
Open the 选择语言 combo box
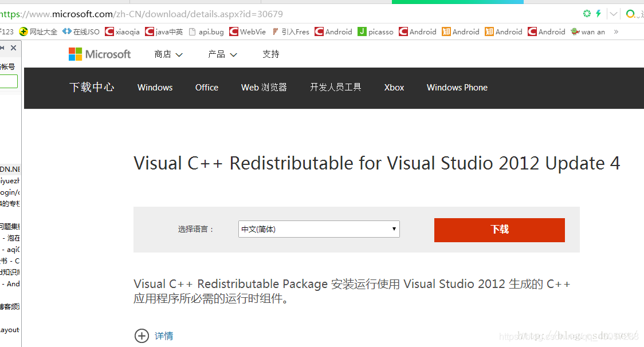[x=319, y=229]
